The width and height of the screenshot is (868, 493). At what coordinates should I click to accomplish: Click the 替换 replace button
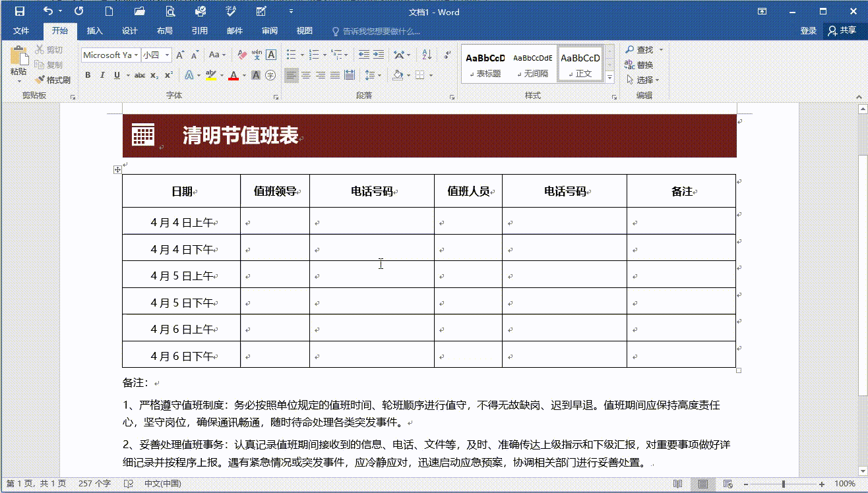[639, 65]
